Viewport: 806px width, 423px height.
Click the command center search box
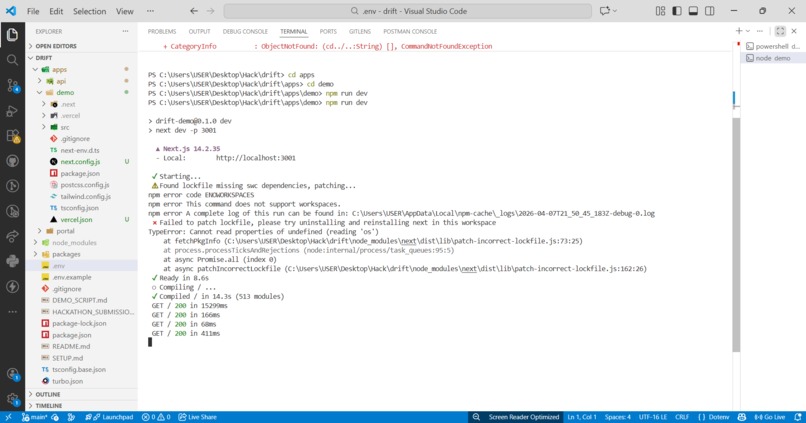408,11
